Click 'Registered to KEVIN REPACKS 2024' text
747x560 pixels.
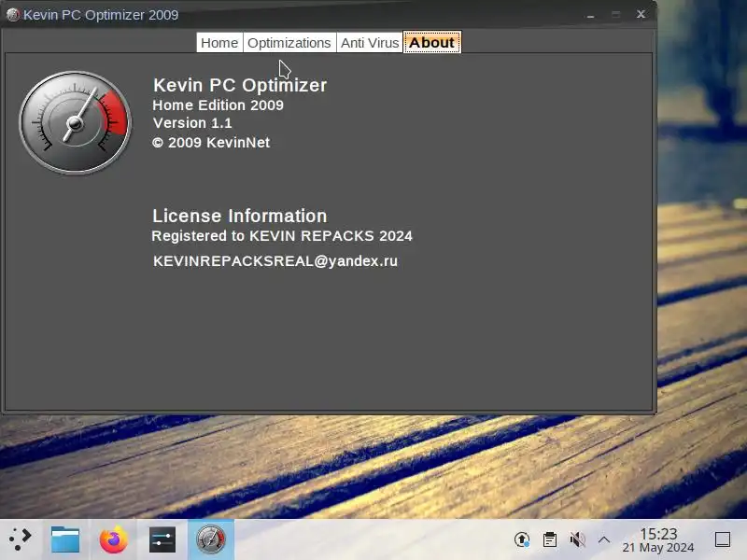click(282, 236)
